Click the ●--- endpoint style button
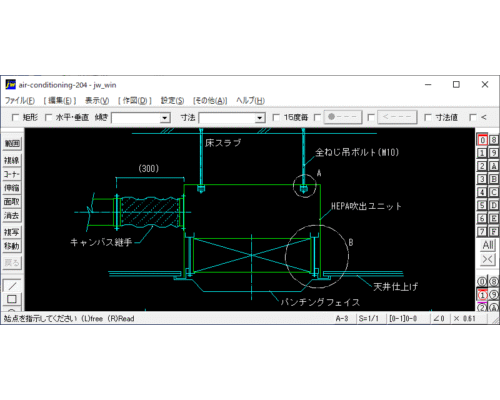 (x=343, y=117)
